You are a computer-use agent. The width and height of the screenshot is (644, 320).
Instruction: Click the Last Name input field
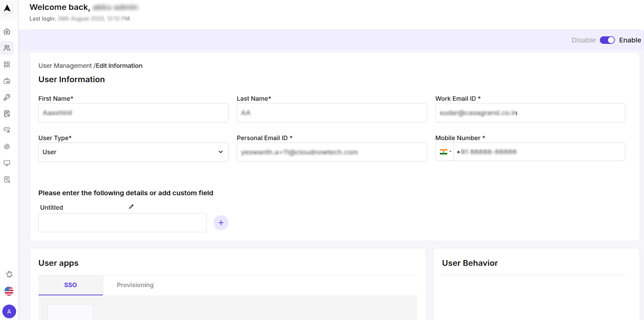pyautogui.click(x=332, y=113)
